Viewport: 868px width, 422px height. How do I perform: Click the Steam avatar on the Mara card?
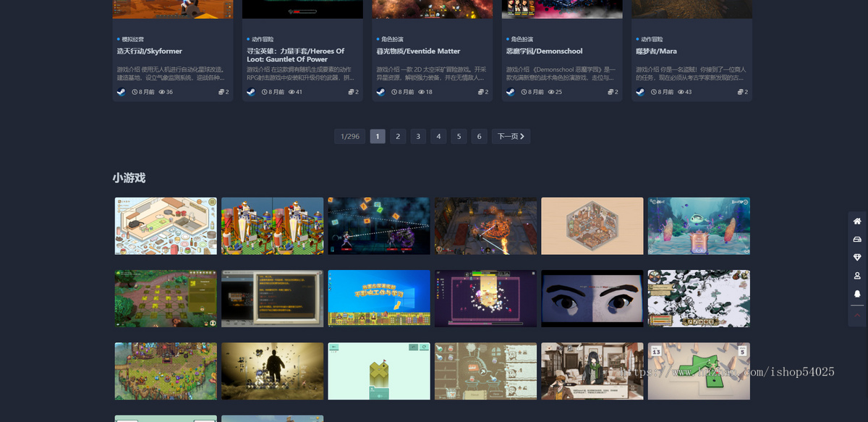click(x=640, y=92)
